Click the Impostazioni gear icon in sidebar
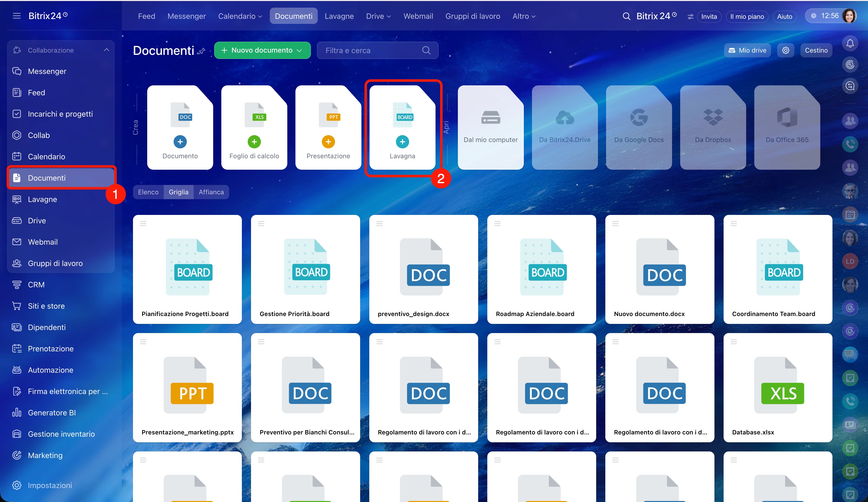Image resolution: width=868 pixels, height=502 pixels. coord(17,485)
